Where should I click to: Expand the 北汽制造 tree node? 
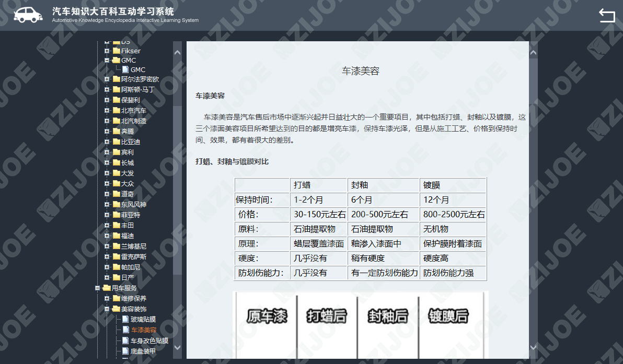click(107, 121)
